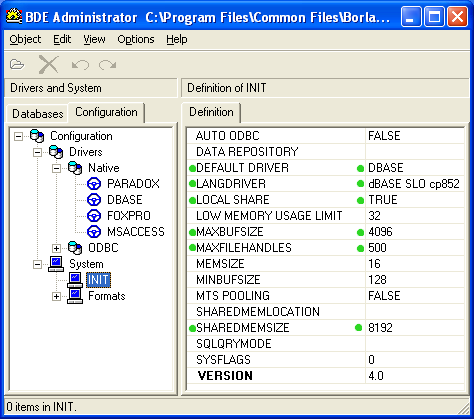Image resolution: width=474 pixels, height=419 pixels.
Task: Click the Formats computer icon in tree
Action: (75, 296)
